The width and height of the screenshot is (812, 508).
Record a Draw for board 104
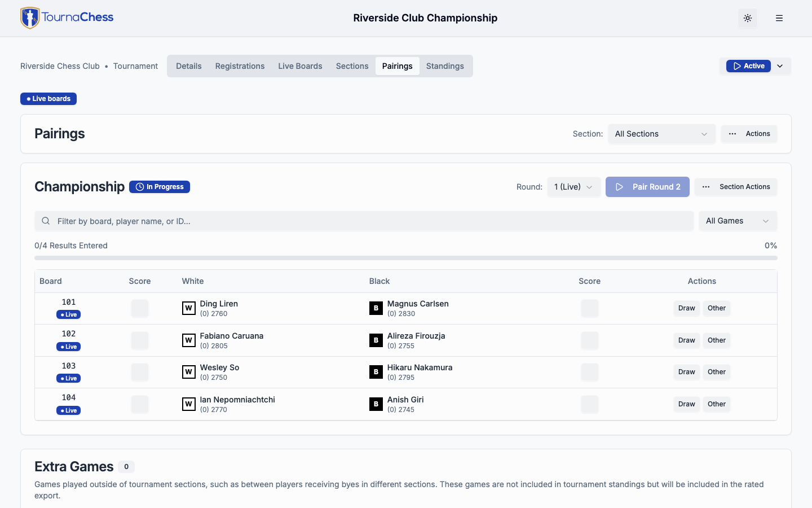(687, 404)
